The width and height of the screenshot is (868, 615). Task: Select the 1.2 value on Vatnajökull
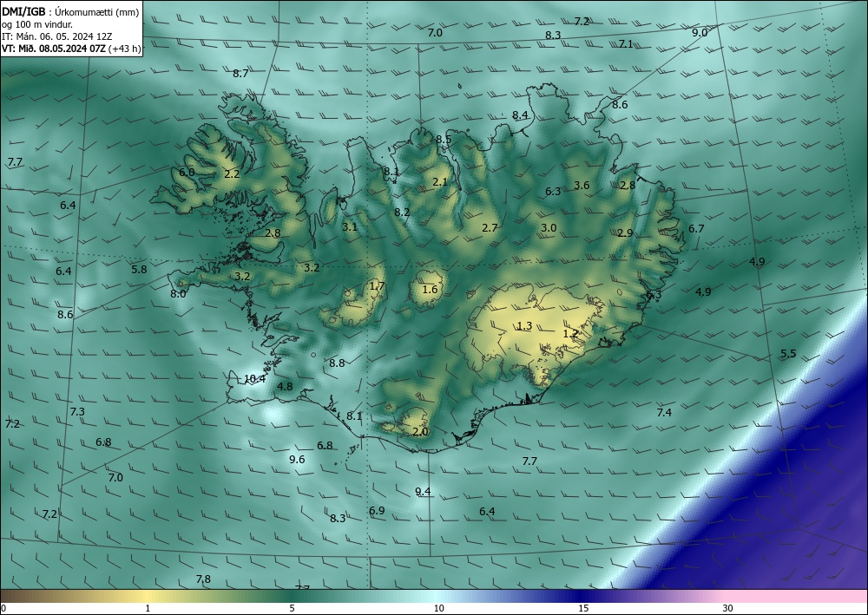coord(571,333)
